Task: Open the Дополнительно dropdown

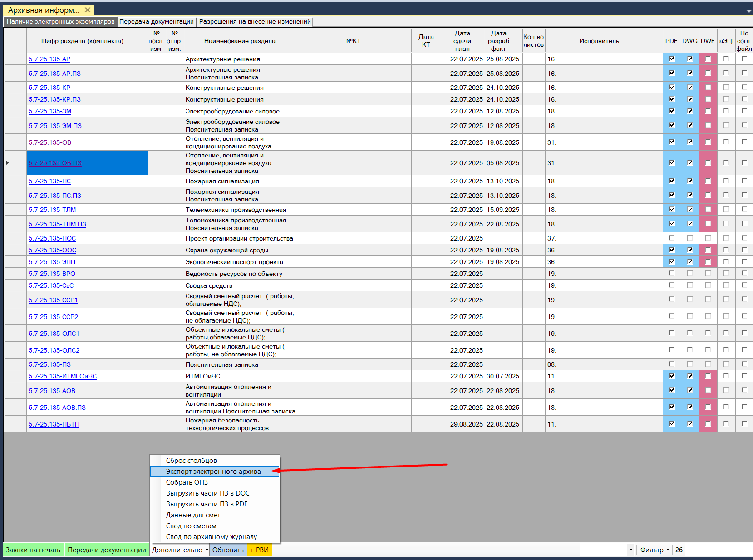Action: (x=180, y=550)
